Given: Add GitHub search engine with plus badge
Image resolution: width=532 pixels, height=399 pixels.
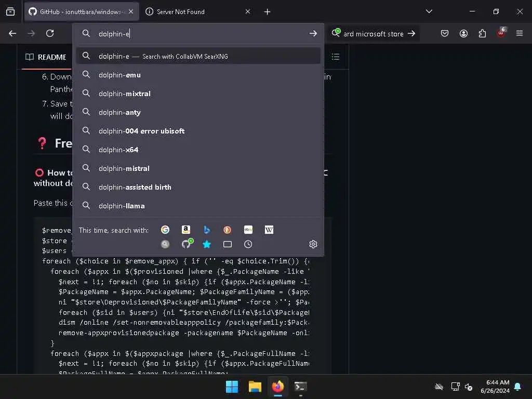Looking at the screenshot, I should [187, 243].
